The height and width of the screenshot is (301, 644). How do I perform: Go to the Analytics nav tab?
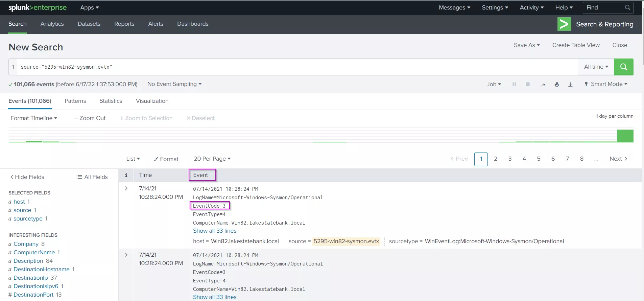[x=52, y=24]
